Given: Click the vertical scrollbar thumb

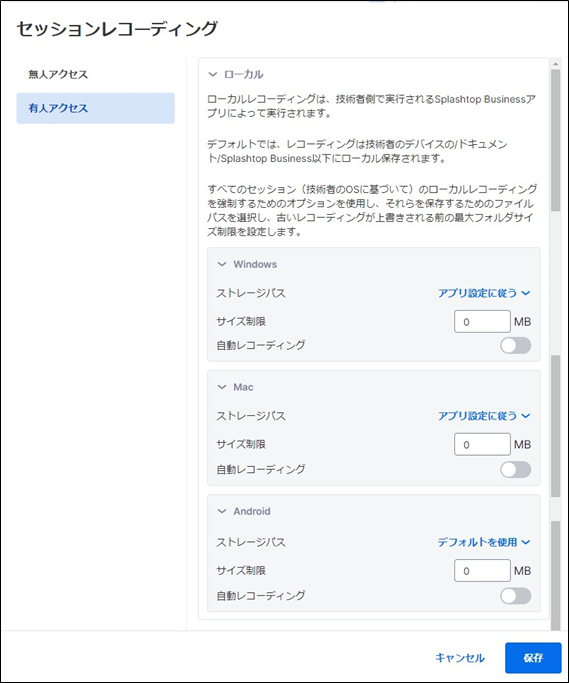Looking at the screenshot, I should (555, 140).
